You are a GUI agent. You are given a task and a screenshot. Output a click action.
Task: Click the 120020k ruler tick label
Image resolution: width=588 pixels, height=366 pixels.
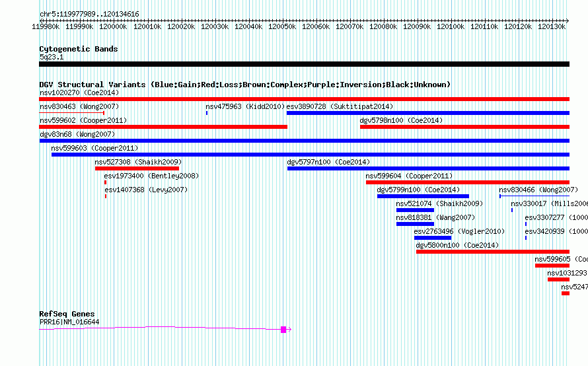181,27
